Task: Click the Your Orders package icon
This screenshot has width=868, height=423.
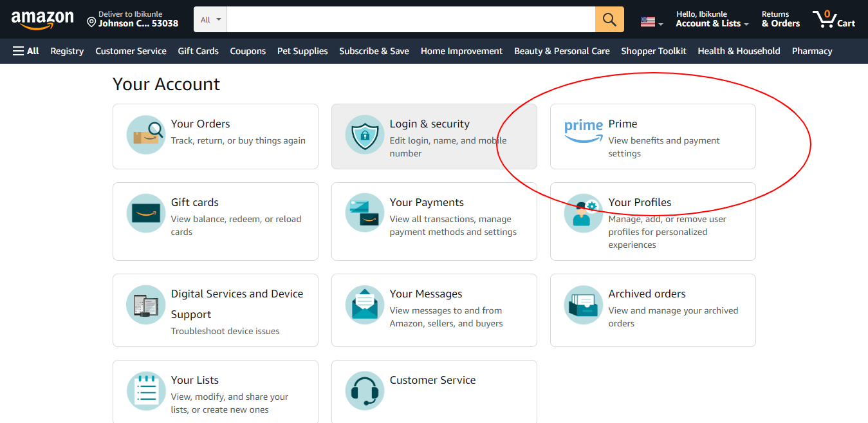Action: tap(146, 135)
